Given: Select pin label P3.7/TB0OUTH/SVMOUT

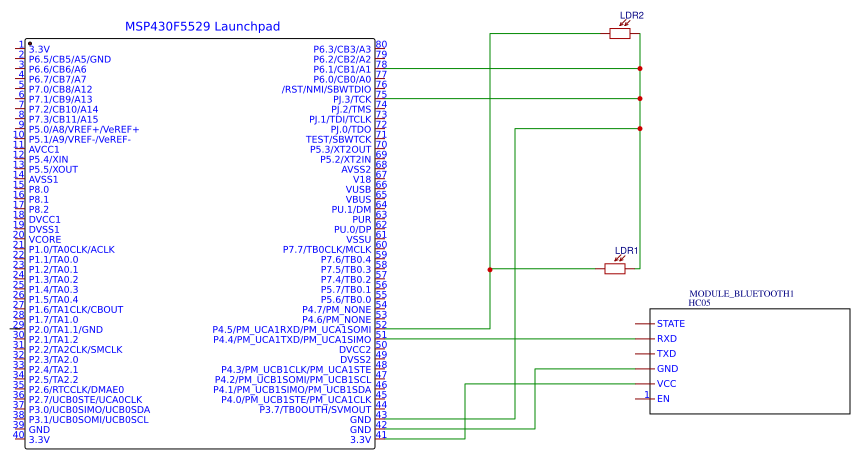Looking at the screenshot, I should pyautogui.click(x=315, y=410).
